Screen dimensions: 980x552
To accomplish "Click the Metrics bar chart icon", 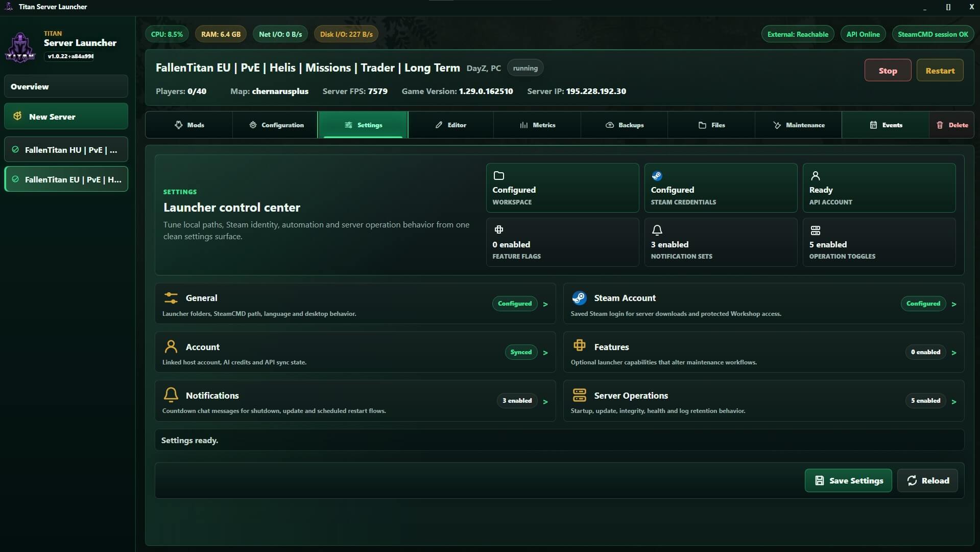I will pos(524,125).
